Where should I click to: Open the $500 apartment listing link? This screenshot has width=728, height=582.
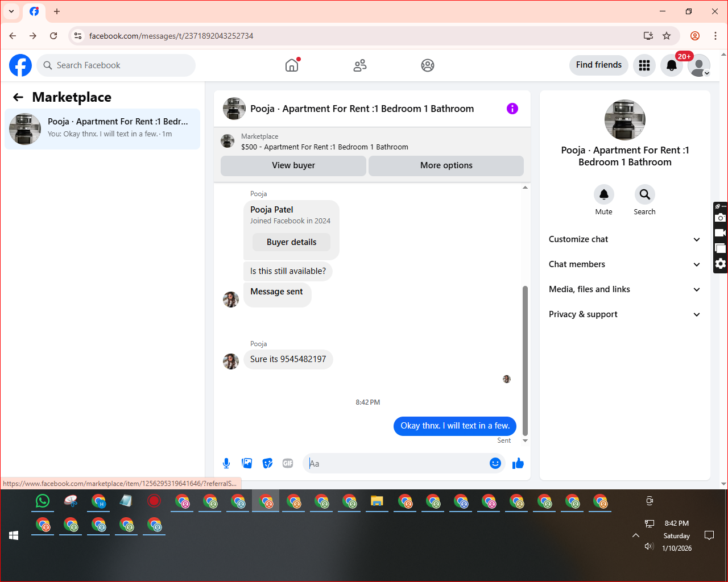pos(325,147)
